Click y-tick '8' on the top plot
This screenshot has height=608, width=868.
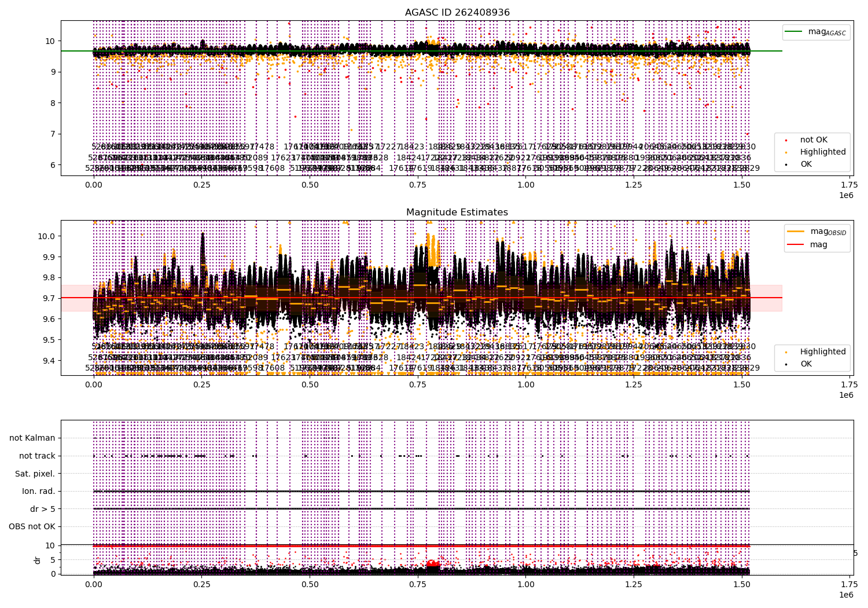tap(53, 103)
